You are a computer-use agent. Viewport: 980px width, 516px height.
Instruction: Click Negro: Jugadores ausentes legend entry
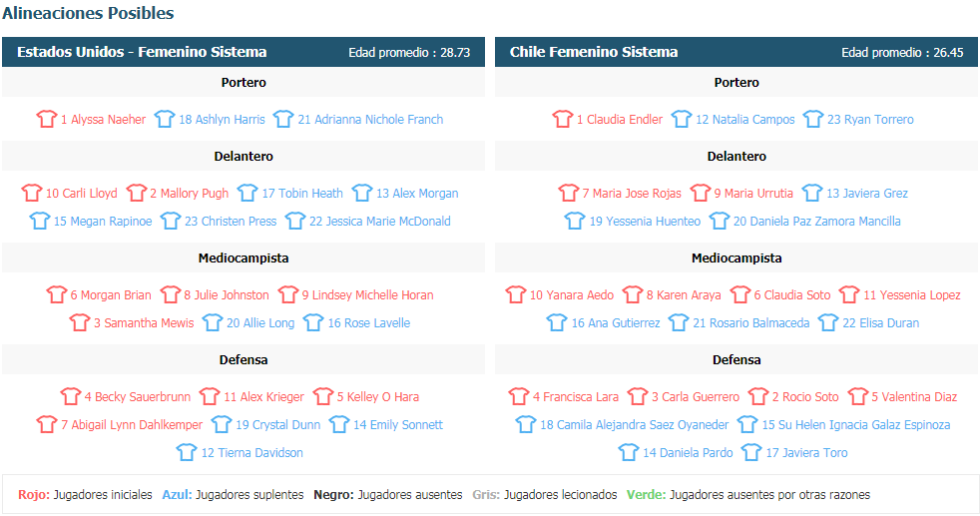point(388,495)
